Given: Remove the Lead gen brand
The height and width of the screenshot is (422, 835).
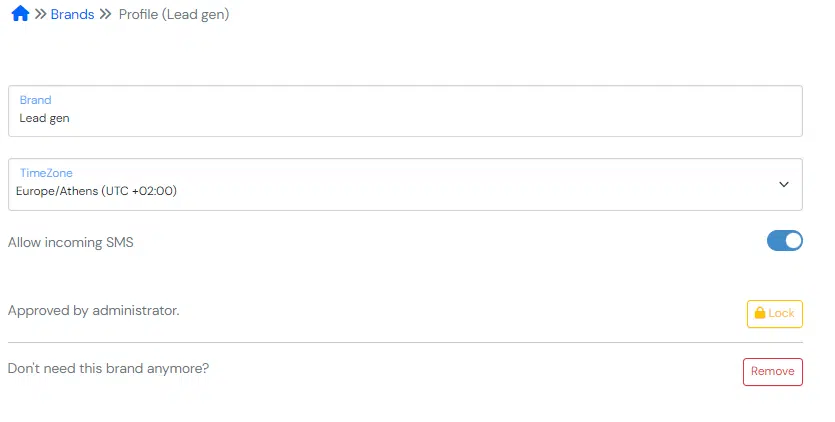Looking at the screenshot, I should [x=773, y=371].
